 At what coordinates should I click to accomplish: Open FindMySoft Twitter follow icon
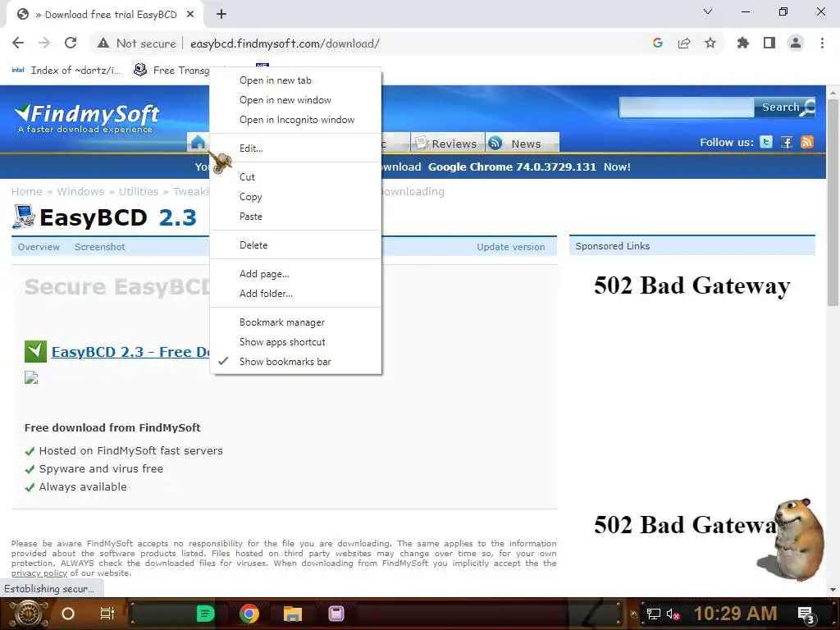(766, 142)
